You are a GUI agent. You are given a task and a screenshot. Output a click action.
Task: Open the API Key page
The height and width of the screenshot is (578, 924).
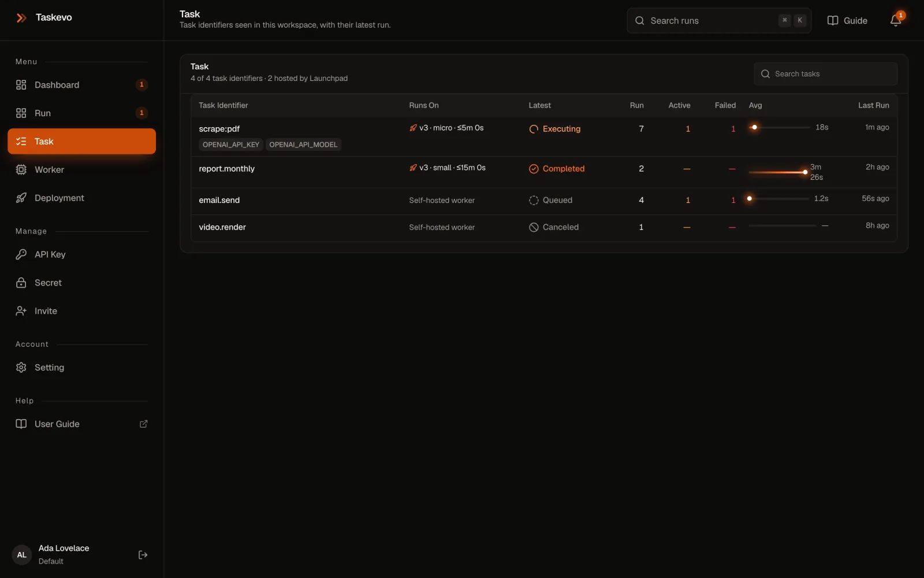click(x=81, y=254)
